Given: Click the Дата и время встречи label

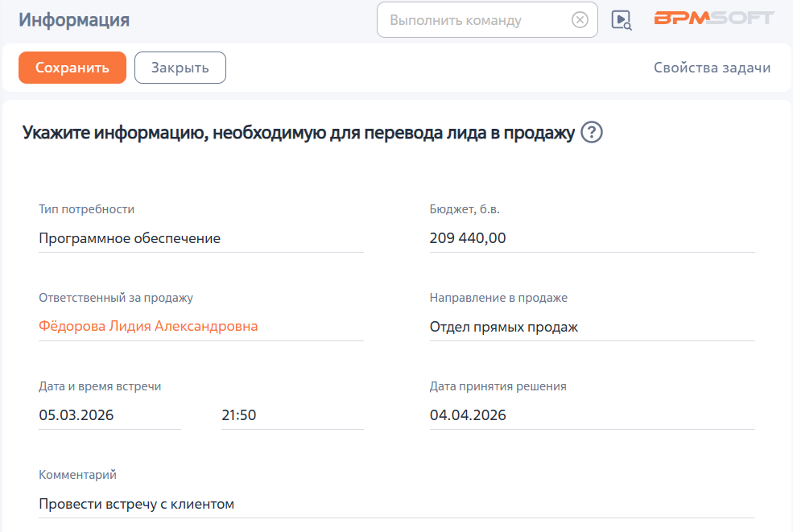Looking at the screenshot, I should 100,386.
